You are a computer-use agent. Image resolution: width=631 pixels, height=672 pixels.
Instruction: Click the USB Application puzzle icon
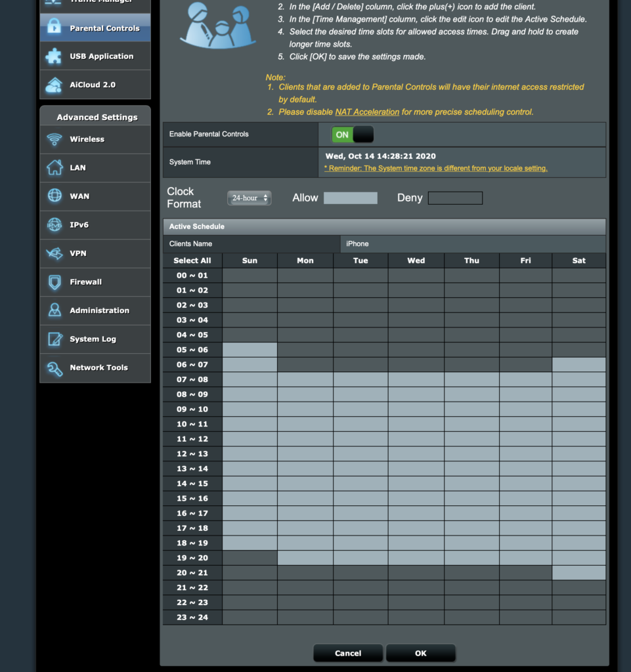click(54, 56)
